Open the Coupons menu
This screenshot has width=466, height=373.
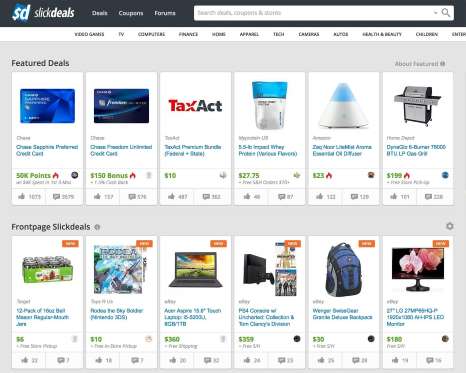coord(131,13)
